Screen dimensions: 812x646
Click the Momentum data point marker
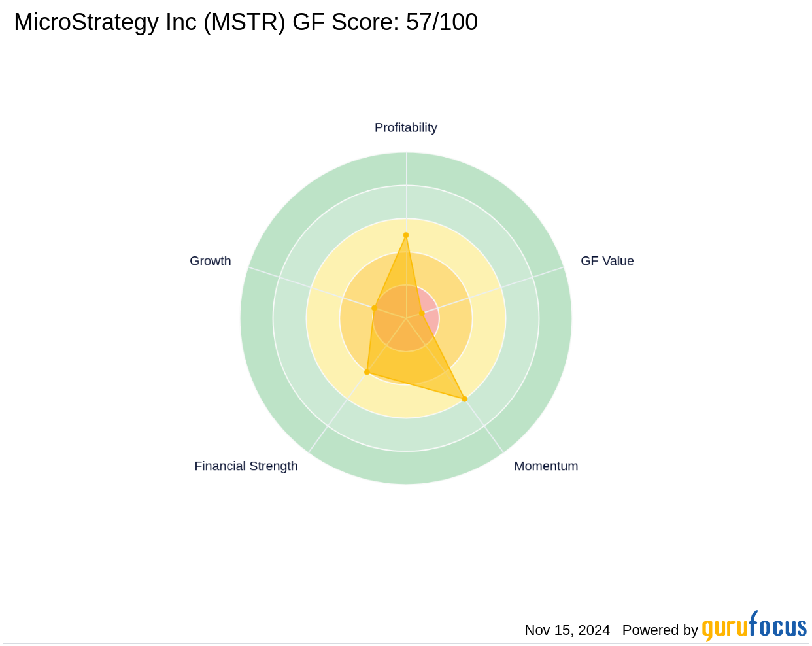tap(465, 399)
